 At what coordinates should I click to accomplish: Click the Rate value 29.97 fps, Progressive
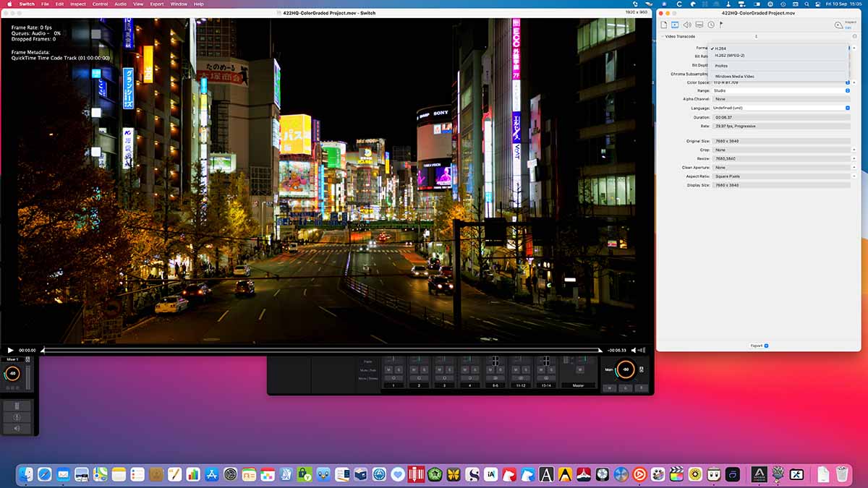point(781,126)
